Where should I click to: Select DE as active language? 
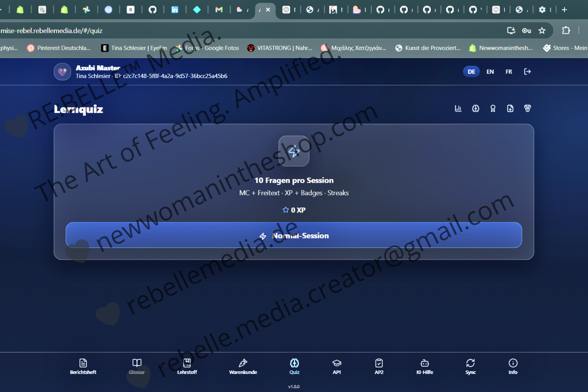coord(471,71)
